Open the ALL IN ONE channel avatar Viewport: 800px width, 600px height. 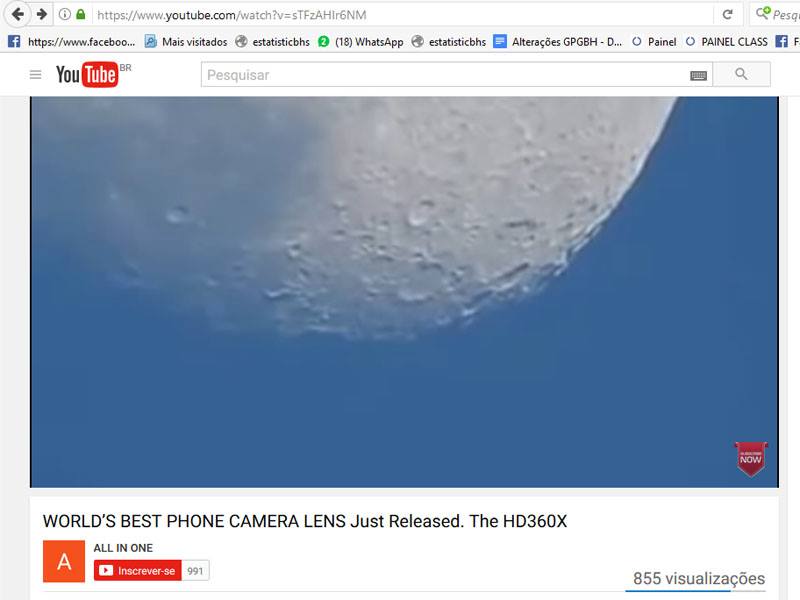click(64, 561)
